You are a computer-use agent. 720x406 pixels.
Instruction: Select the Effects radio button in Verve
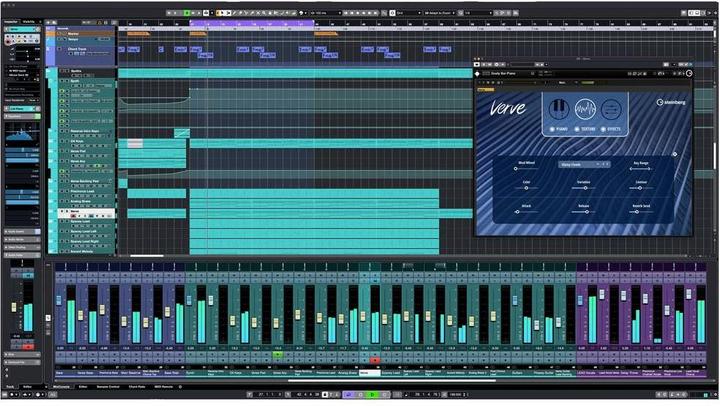point(603,130)
